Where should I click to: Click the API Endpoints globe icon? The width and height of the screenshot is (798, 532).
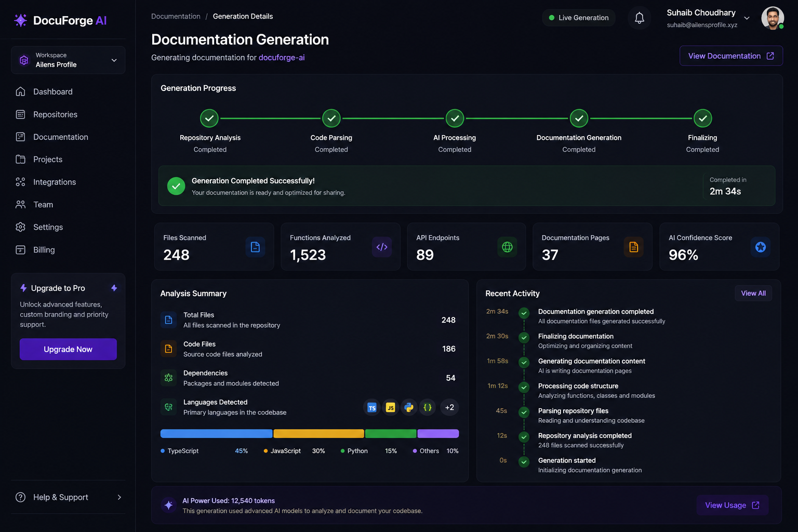point(507,247)
